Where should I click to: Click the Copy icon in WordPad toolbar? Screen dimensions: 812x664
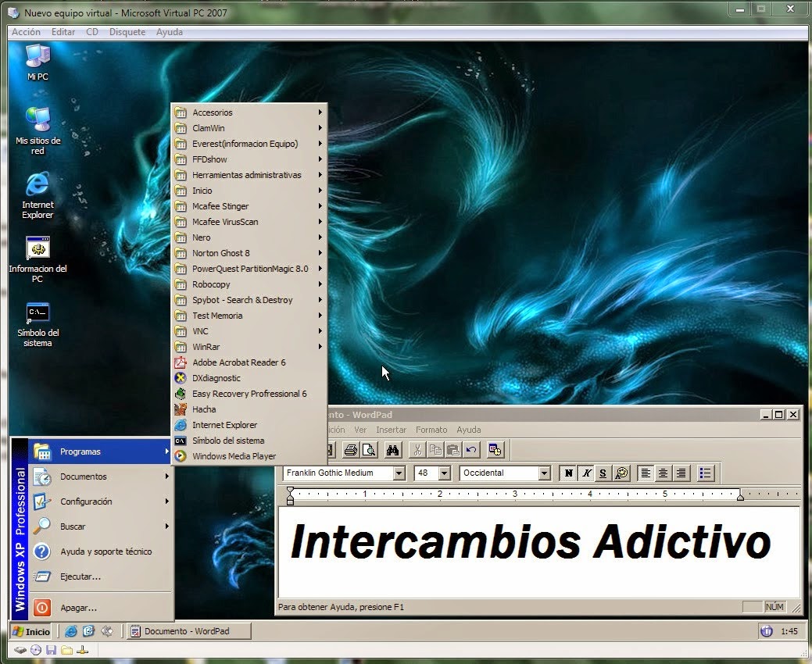[435, 450]
